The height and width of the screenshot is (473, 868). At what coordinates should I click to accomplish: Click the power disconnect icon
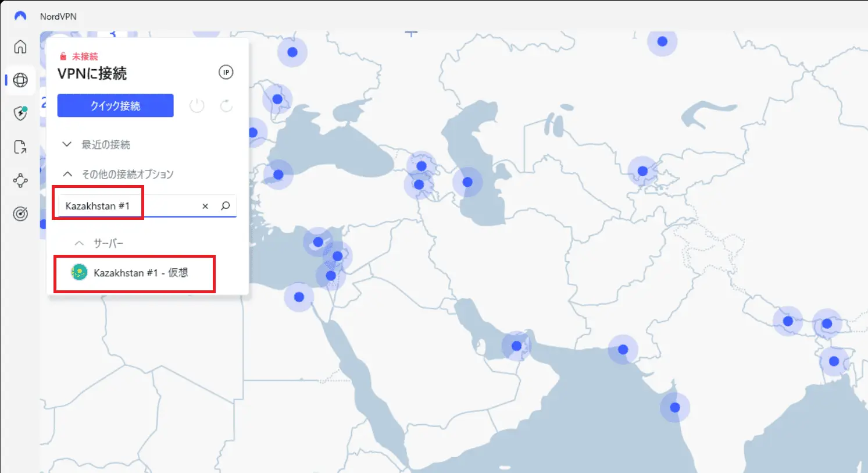click(x=197, y=106)
